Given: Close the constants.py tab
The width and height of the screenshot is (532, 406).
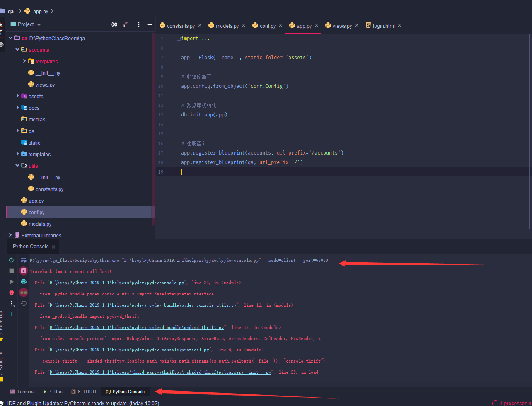Looking at the screenshot, I should click(200, 25).
